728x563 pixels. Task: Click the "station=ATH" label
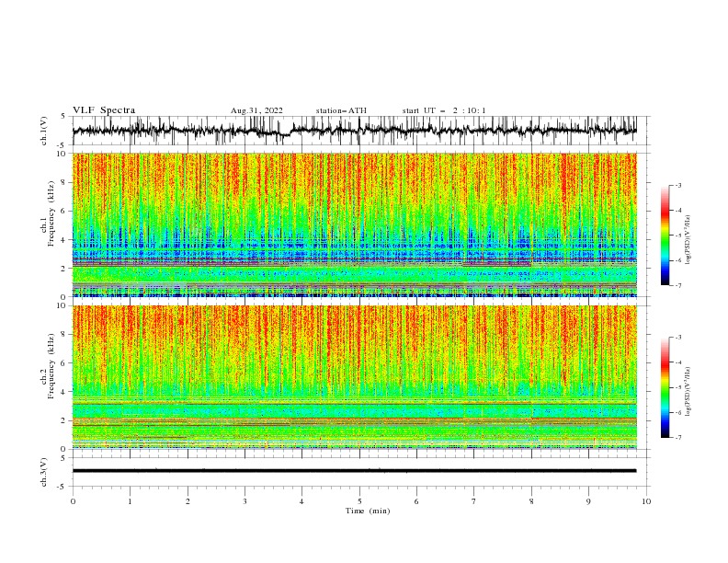341,110
